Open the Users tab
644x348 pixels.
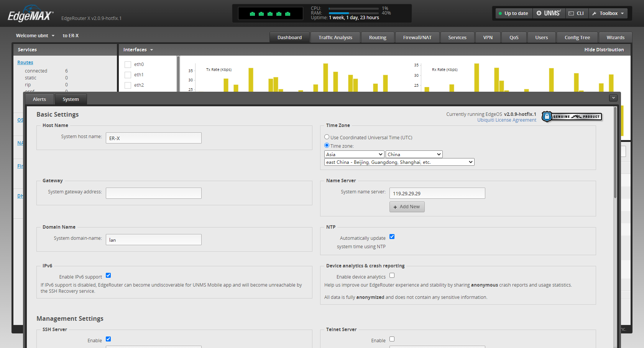coord(542,38)
